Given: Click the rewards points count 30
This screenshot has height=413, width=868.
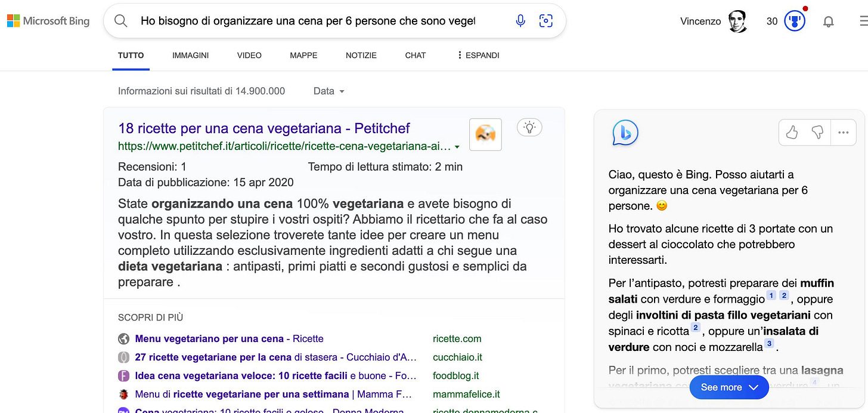Looking at the screenshot, I should coord(772,21).
